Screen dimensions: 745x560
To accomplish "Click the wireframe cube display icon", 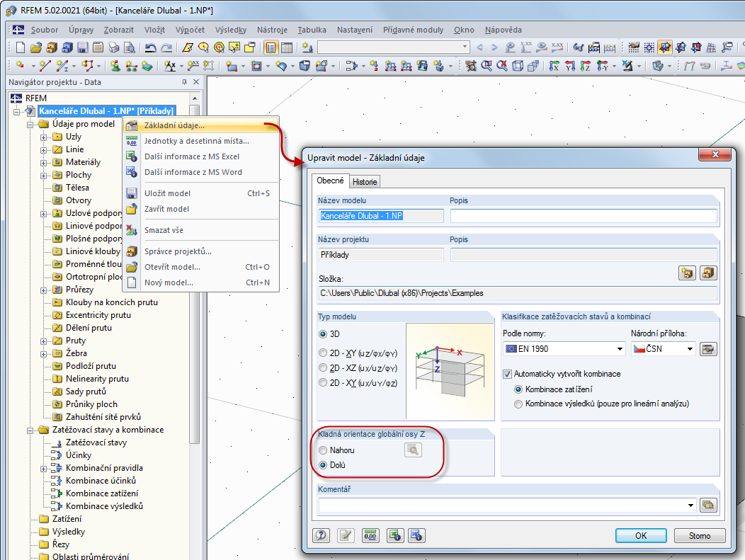I will [x=518, y=66].
